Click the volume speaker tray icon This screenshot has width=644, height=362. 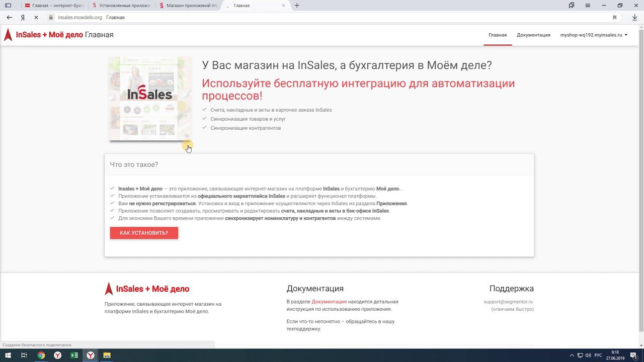(588, 355)
